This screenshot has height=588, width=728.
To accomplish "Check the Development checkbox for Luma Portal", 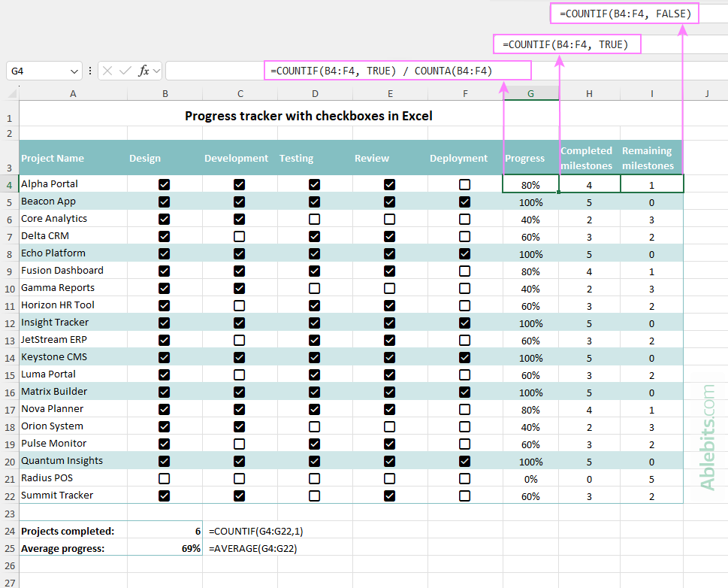I will [239, 374].
